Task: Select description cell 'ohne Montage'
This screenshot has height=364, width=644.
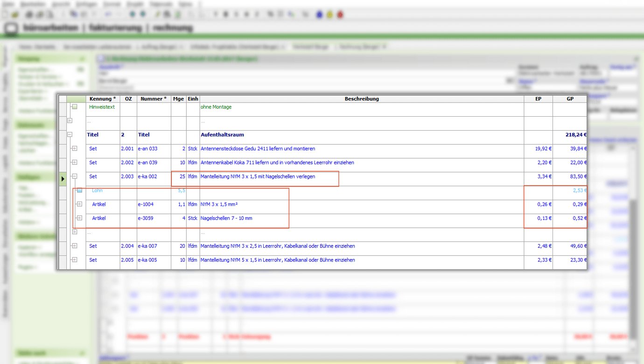Action: pos(362,107)
